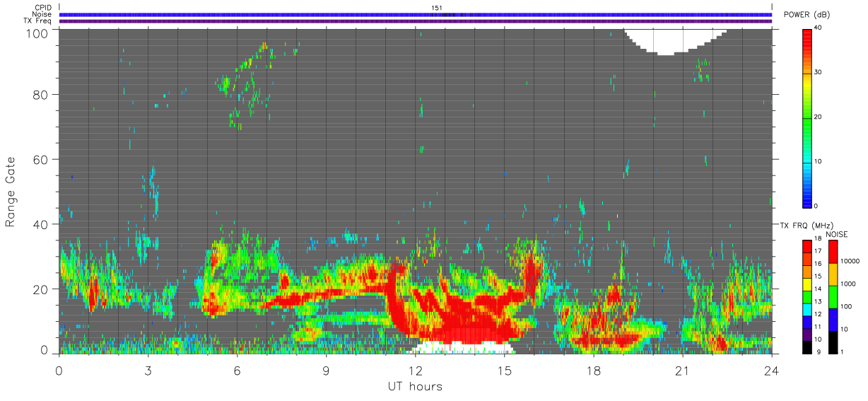Click the purple band in the TX FRQ colorbar
Image resolution: width=868 pixels, height=401 pixels.
pos(807,333)
